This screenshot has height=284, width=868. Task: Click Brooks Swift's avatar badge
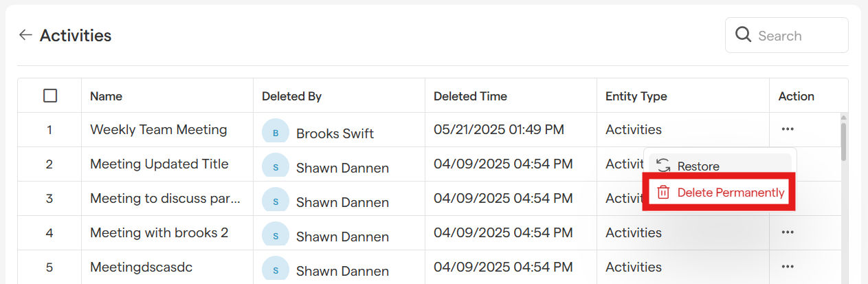[x=276, y=132]
